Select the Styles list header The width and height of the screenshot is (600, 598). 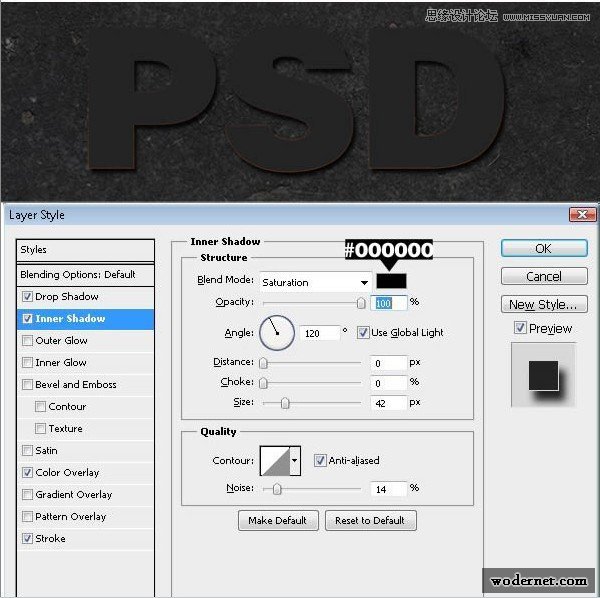pos(85,250)
